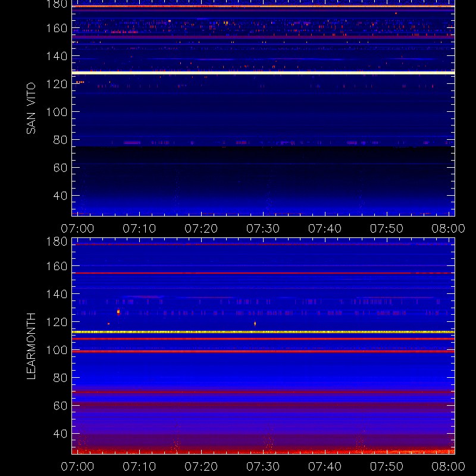Viewport: 476px width, 476px height.
Task: Click the 07:40 time label under Learmonth plot
Action: click(x=325, y=466)
